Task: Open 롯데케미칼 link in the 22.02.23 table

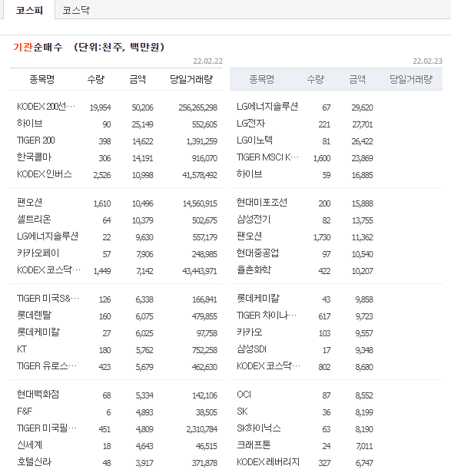Action: (258, 299)
